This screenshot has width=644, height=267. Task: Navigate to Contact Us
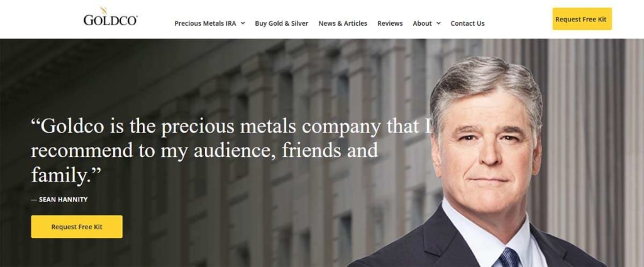click(467, 23)
